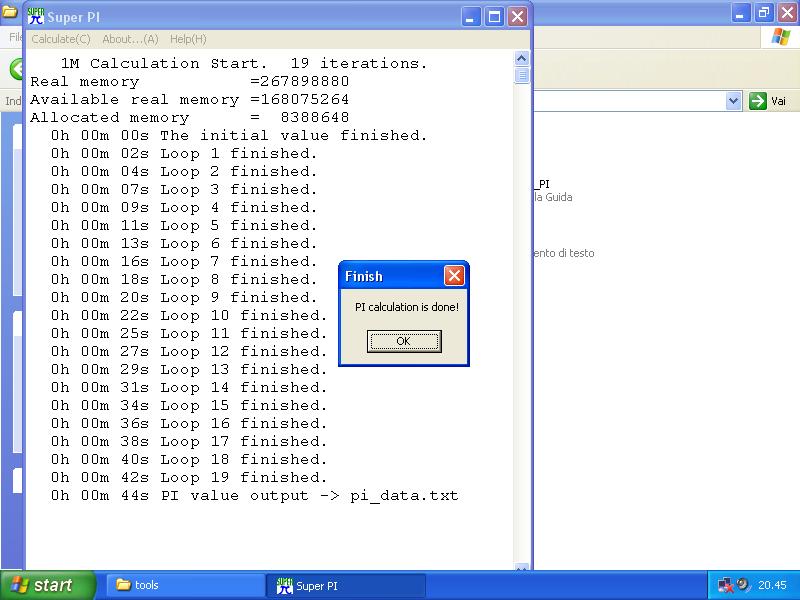Click the 'Loop 19 finished.' line
Image resolution: width=800 pixels, height=600 pixels.
pyautogui.click(x=189, y=478)
